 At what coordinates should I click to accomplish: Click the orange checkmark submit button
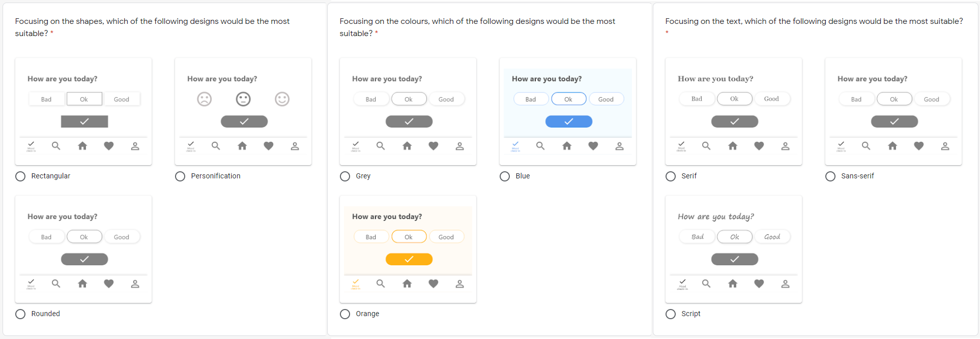coord(409,259)
